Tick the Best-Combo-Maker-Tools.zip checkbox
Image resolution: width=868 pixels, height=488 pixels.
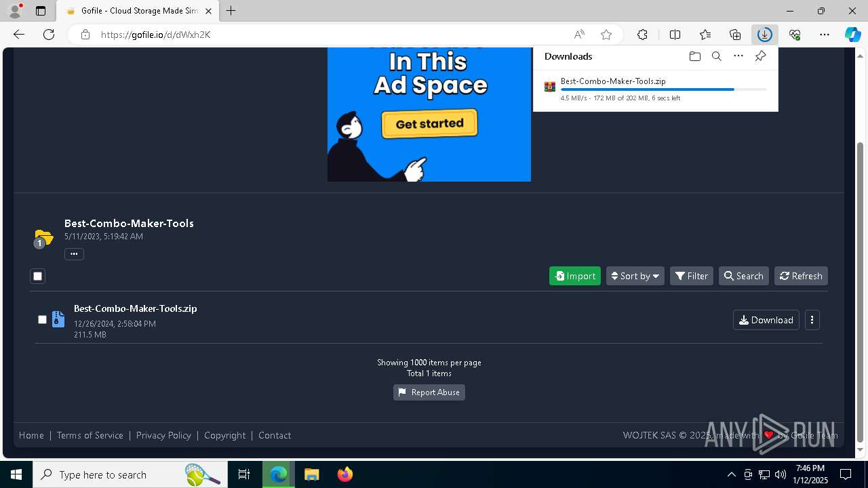point(42,319)
